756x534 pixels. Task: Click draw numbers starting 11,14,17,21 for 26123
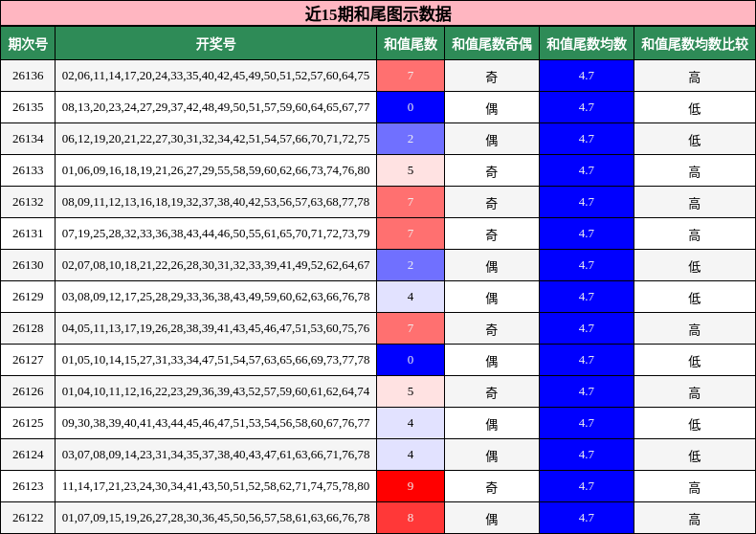click(x=215, y=486)
